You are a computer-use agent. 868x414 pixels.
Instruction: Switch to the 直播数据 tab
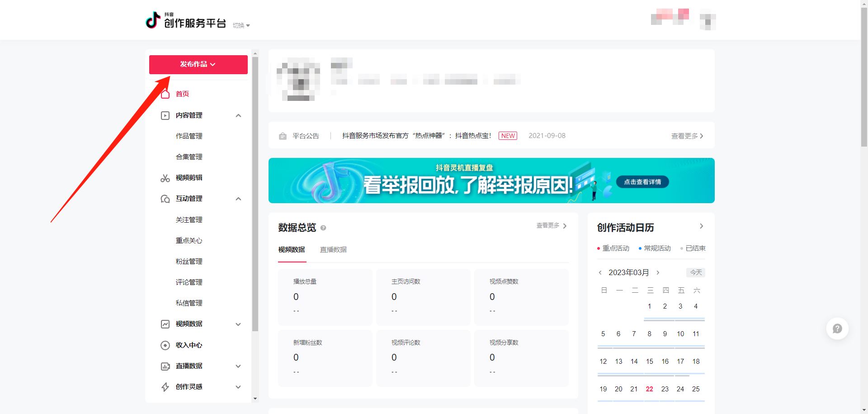point(333,250)
